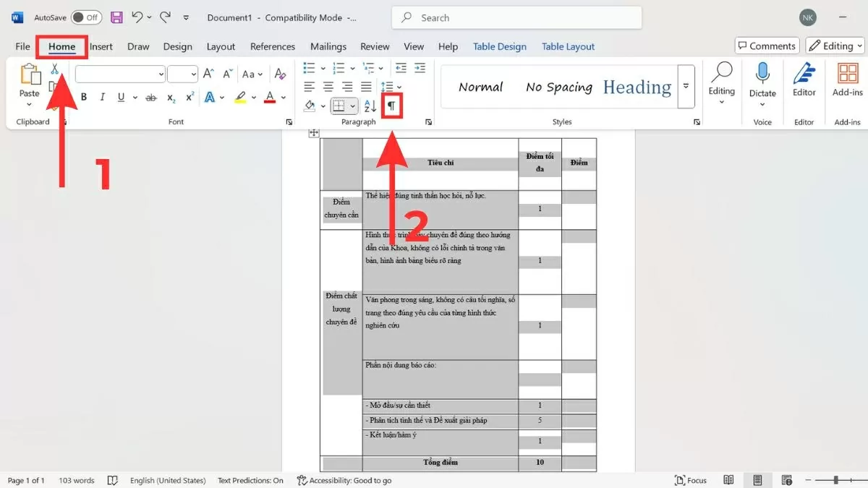This screenshot has height=488, width=868.
Task: Open the Bullets list dropdown arrow
Action: 323,68
